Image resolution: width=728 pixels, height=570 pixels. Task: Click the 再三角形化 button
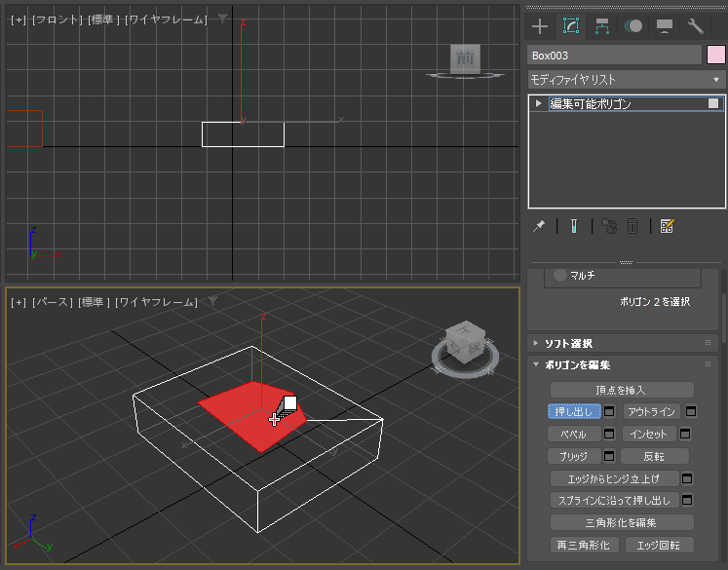pyautogui.click(x=584, y=545)
